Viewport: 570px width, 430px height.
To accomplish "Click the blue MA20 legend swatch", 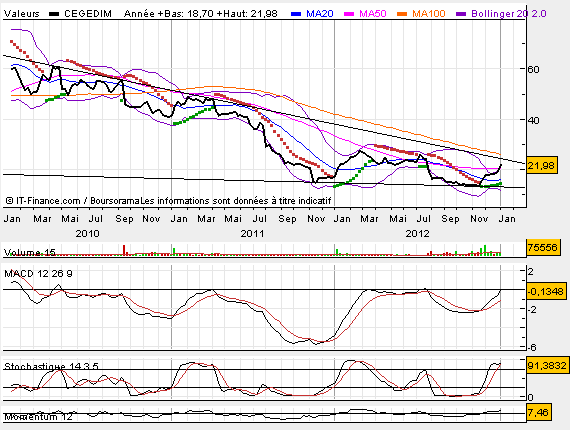I will pyautogui.click(x=296, y=14).
